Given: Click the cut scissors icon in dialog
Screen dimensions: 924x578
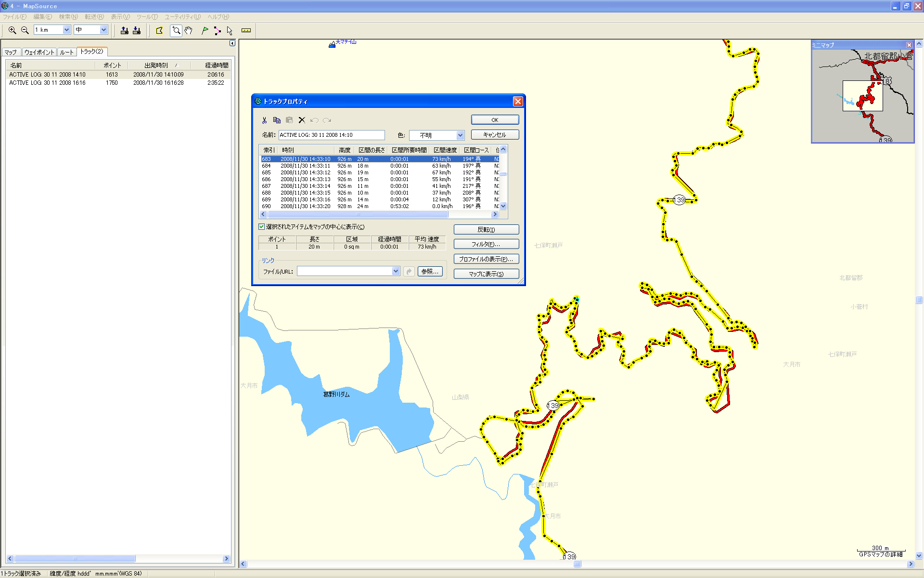Looking at the screenshot, I should [264, 120].
